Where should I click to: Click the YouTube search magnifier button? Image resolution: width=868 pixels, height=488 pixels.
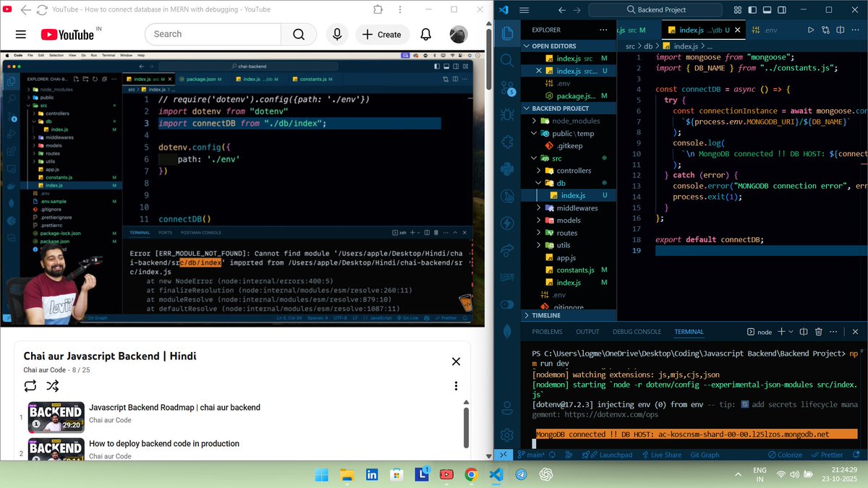[x=299, y=35]
